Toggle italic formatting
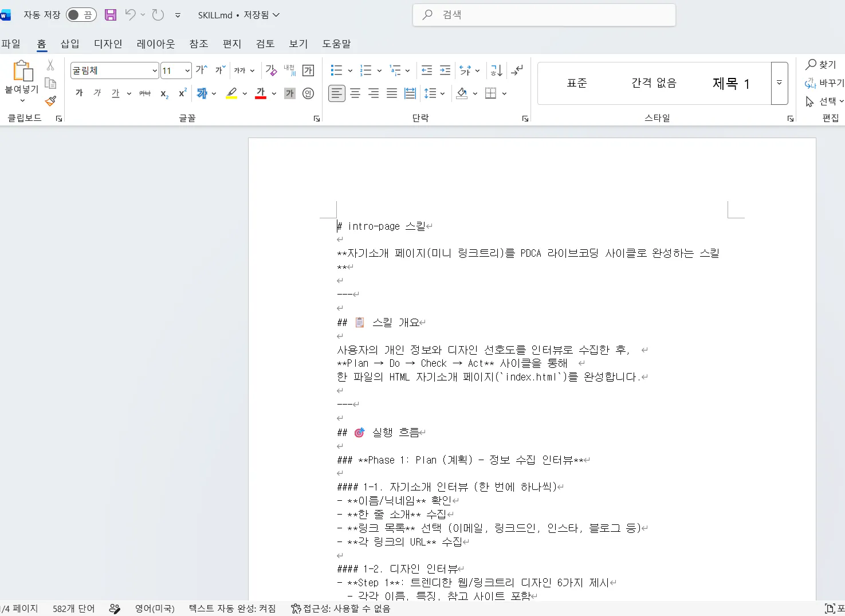This screenshot has height=616, width=845. (97, 93)
